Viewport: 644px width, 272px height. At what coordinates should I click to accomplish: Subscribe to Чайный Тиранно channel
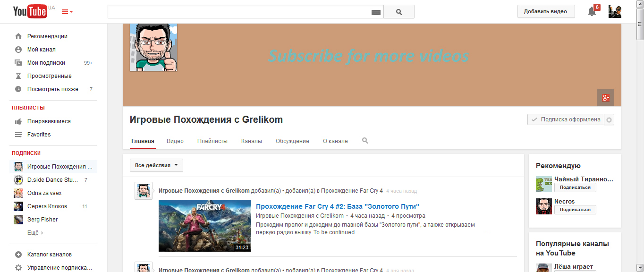(x=575, y=187)
